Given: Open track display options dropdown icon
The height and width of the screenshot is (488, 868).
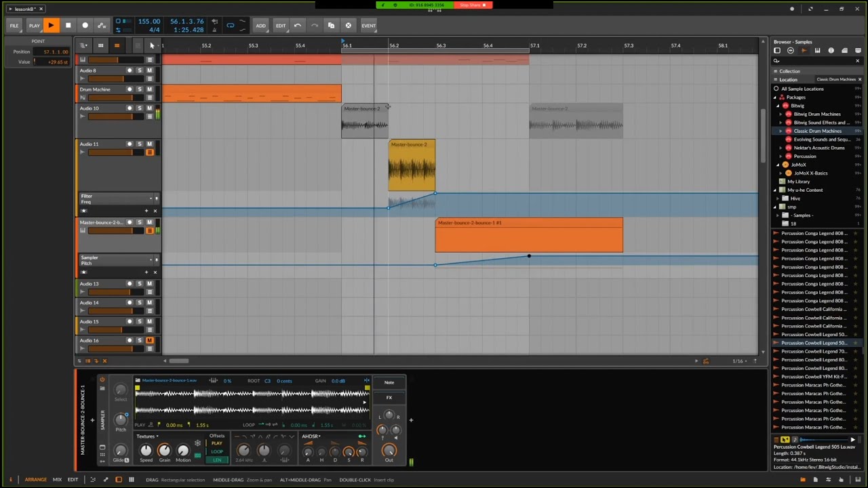Looking at the screenshot, I should click(83, 45).
